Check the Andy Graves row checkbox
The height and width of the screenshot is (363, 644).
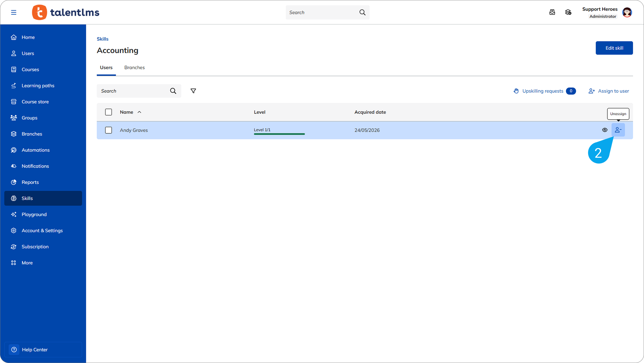[x=109, y=130]
